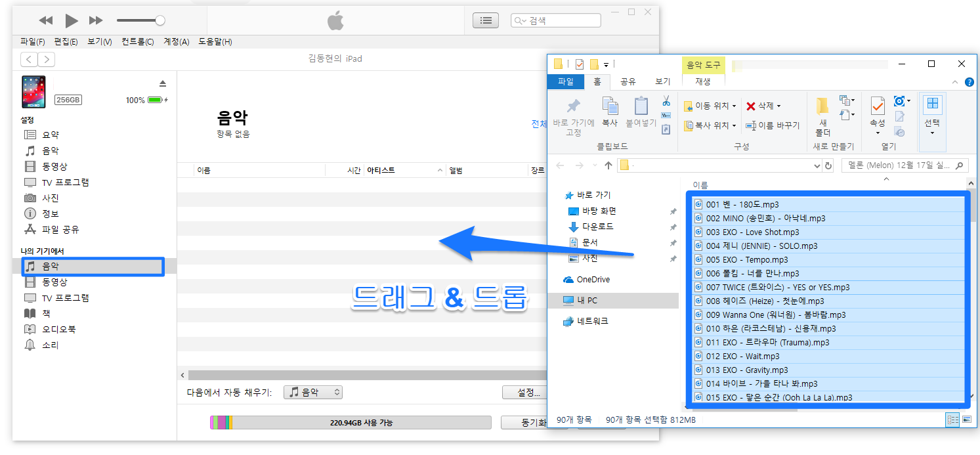Image resolution: width=980 pixels, height=455 pixels.
Task: Play music with the iTunes play button
Action: (x=72, y=21)
